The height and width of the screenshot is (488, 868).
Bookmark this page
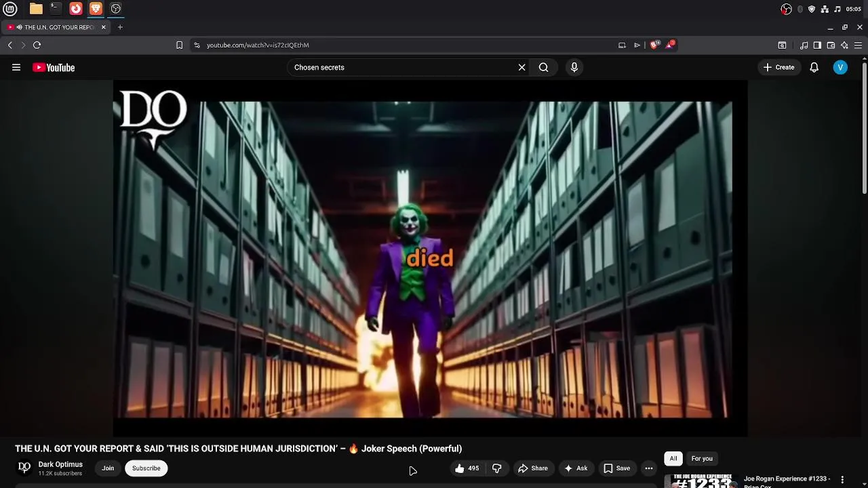click(x=179, y=45)
